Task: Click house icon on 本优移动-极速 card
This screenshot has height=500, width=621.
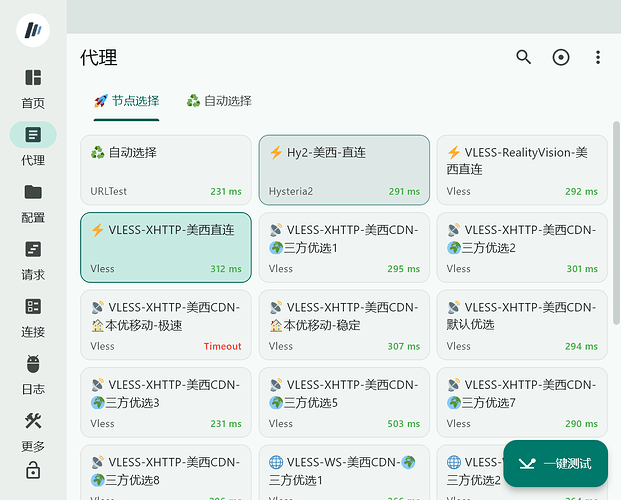Action: [98, 326]
